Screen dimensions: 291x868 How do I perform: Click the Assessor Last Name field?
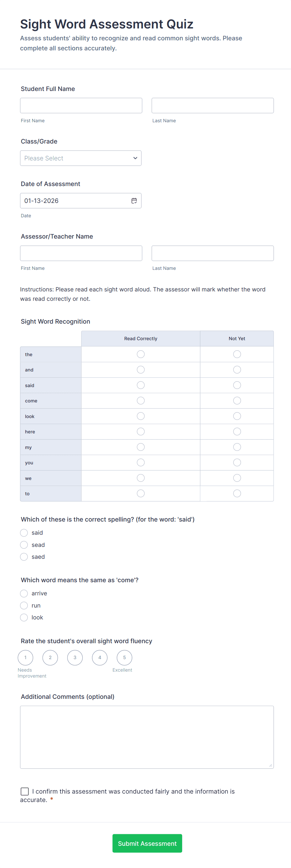click(x=212, y=253)
